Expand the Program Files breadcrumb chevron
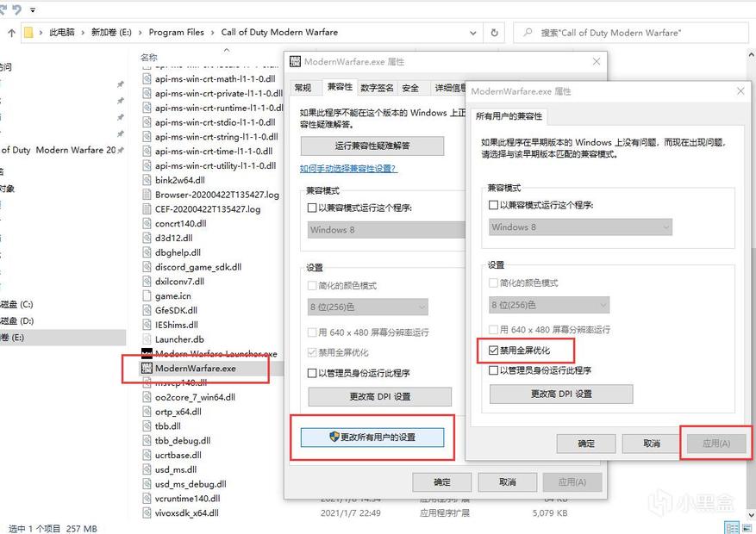Image resolution: width=756 pixels, height=534 pixels. pos(212,33)
